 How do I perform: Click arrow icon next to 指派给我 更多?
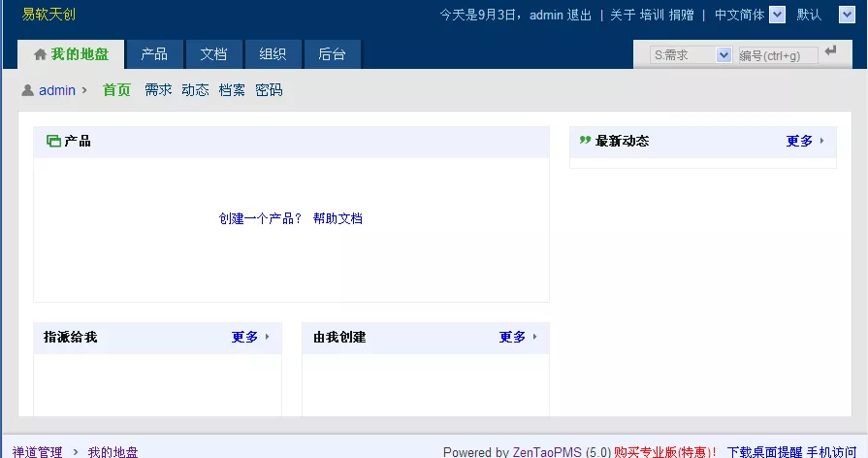(x=267, y=337)
